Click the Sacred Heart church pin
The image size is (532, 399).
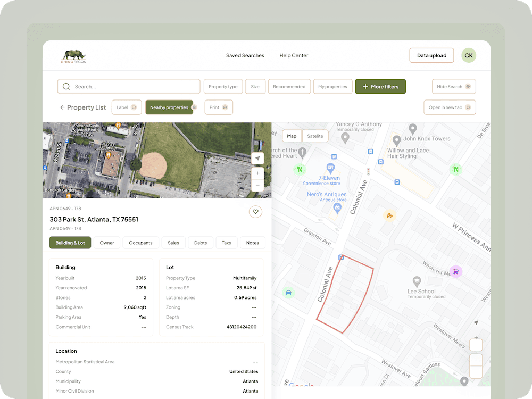pyautogui.click(x=302, y=152)
